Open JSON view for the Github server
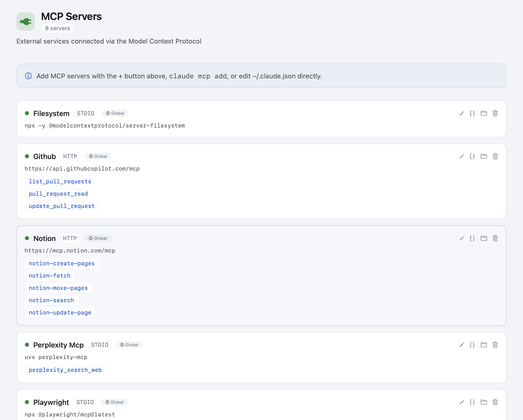The height and width of the screenshot is (420, 523). 472,156
